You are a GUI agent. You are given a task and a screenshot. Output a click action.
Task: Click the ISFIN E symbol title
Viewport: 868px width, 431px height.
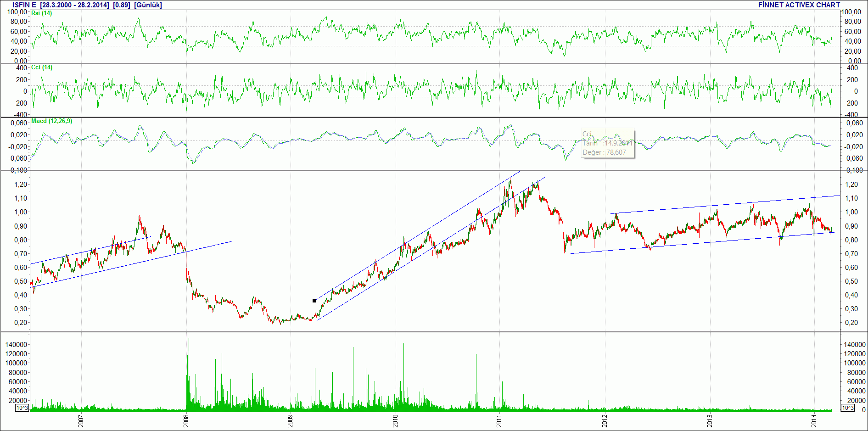[24, 5]
